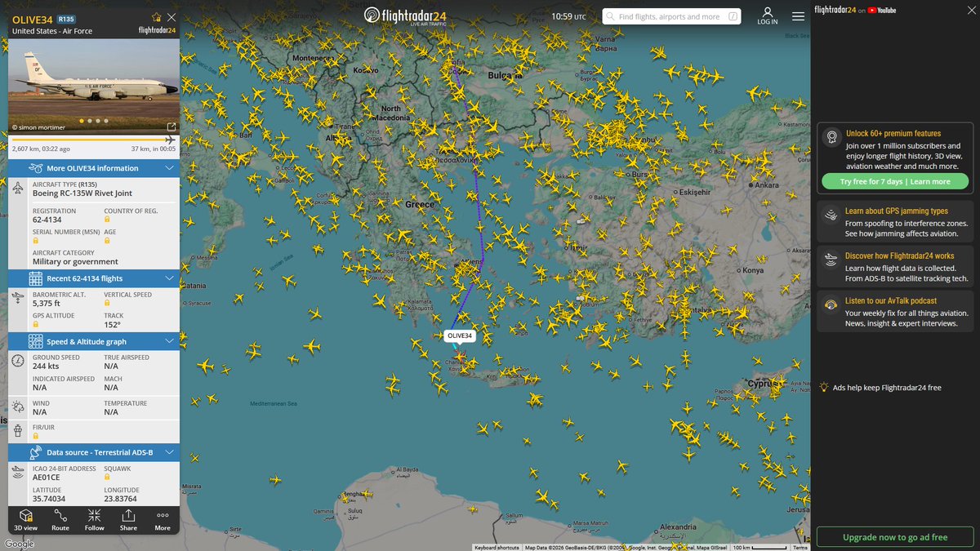This screenshot has height=551, width=980.
Task: Click the locked bookmark star icon beside OLIVE34
Action: (x=156, y=17)
